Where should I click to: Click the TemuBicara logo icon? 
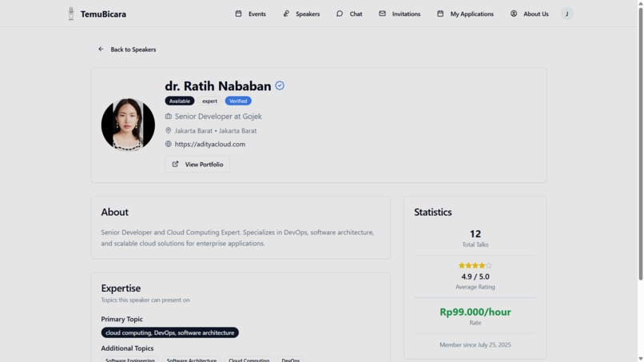pos(71,14)
